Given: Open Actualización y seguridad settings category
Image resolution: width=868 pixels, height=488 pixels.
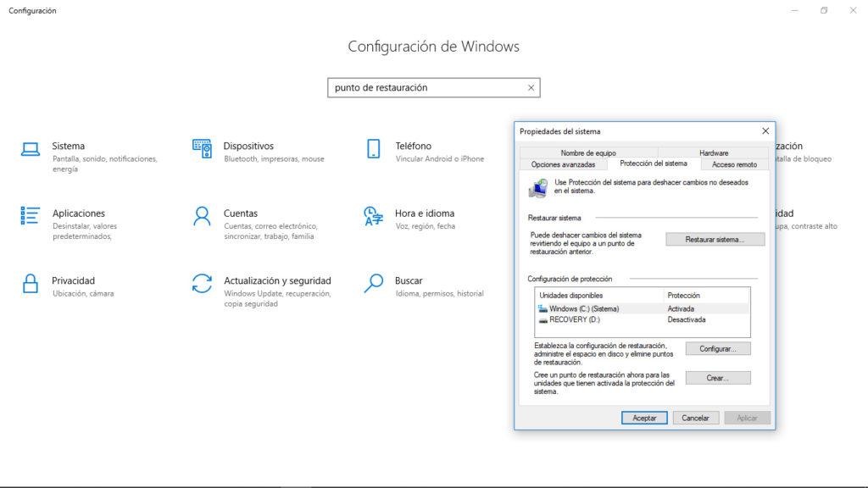Looking at the screenshot, I should [263, 291].
